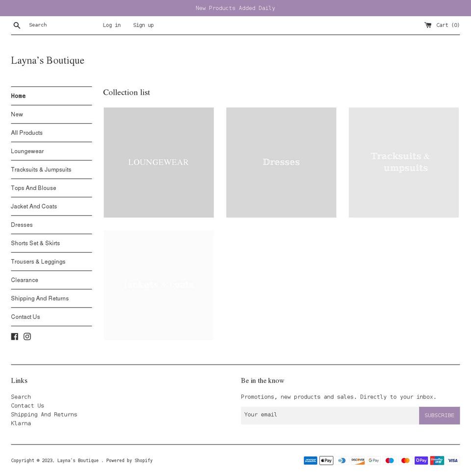Select the PayPal-style Shop Pay icon
This screenshot has width=471, height=476.
click(421, 460)
